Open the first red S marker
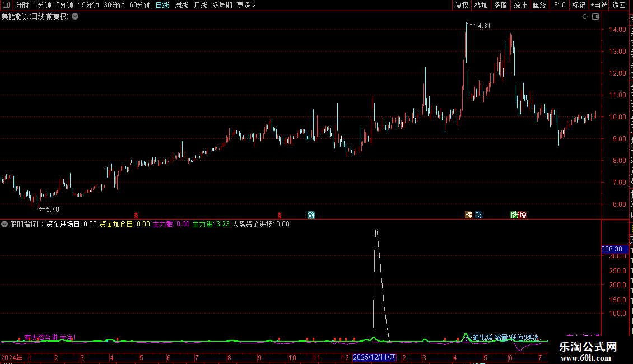This screenshot has height=364, width=633. (x=136, y=216)
